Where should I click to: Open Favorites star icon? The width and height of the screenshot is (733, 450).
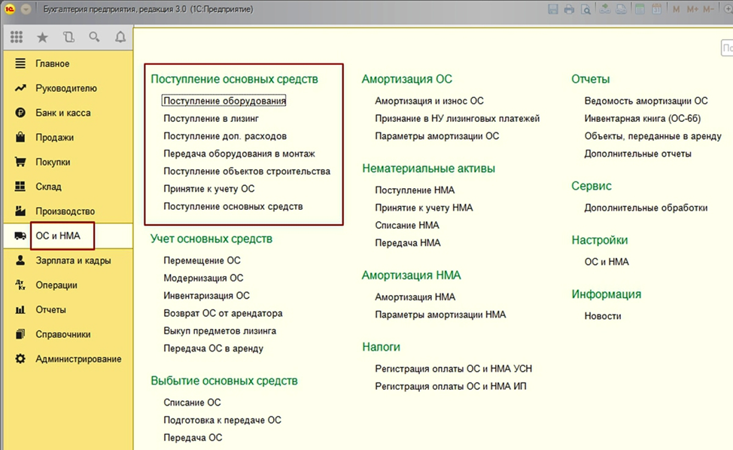coord(43,37)
